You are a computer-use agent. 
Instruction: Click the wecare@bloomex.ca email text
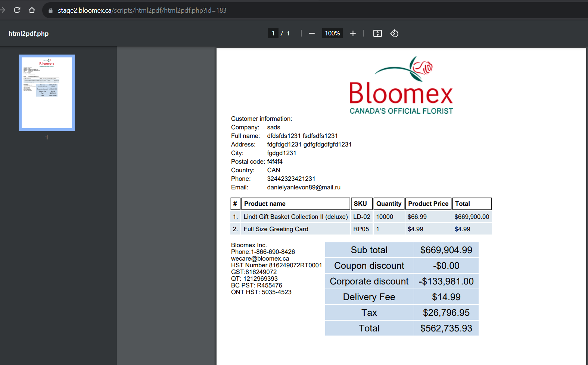coord(260,259)
